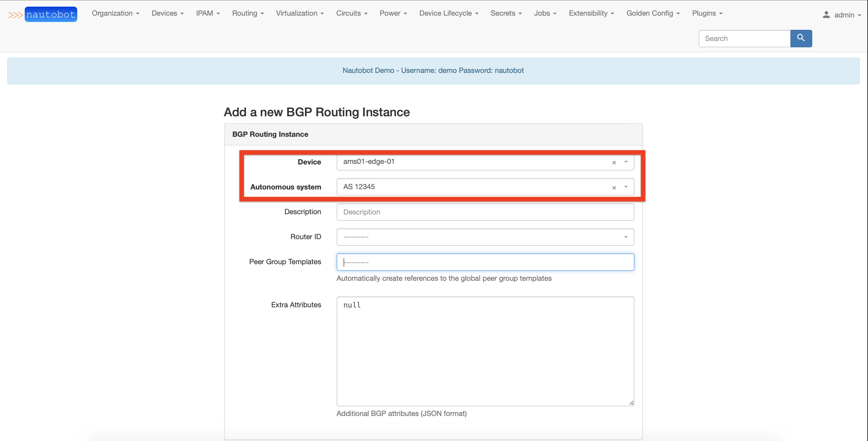This screenshot has width=868, height=441.
Task: Clear the selected Device ams01-edge-01
Action: [x=614, y=162]
